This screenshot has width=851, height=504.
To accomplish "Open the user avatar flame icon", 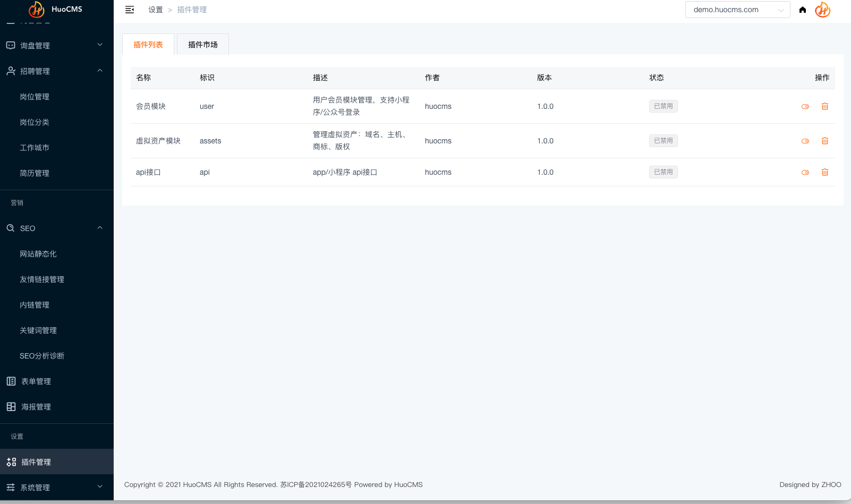I will coord(823,10).
